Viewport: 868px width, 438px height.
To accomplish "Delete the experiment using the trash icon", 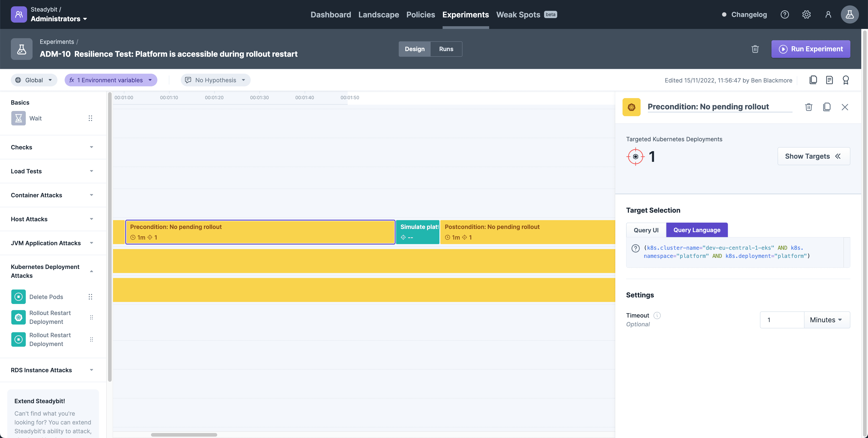I will click(x=755, y=49).
